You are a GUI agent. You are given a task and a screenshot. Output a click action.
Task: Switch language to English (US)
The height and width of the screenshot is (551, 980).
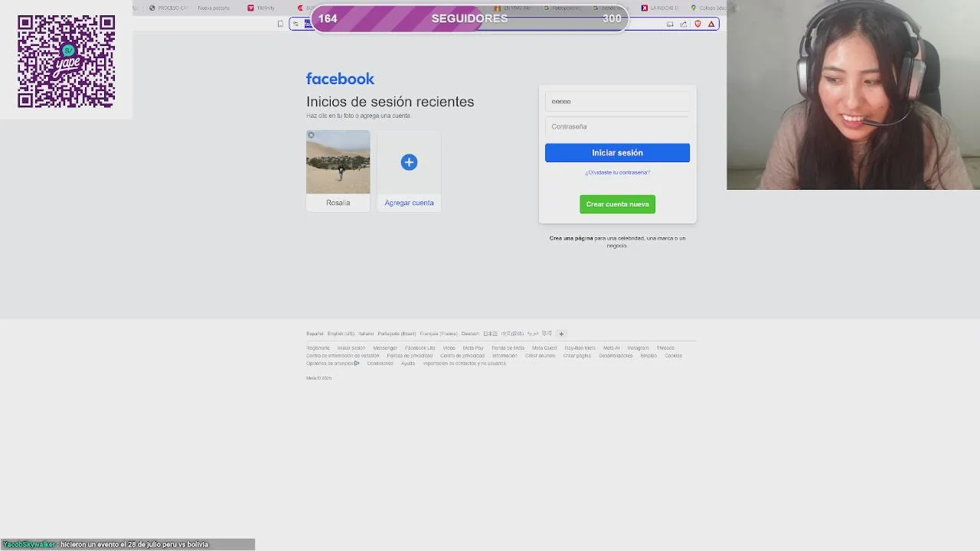click(x=341, y=334)
